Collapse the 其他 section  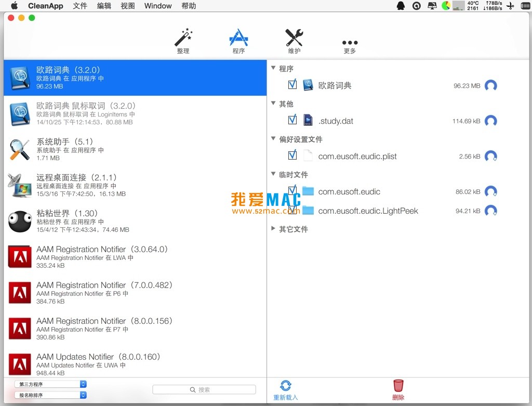(x=273, y=103)
